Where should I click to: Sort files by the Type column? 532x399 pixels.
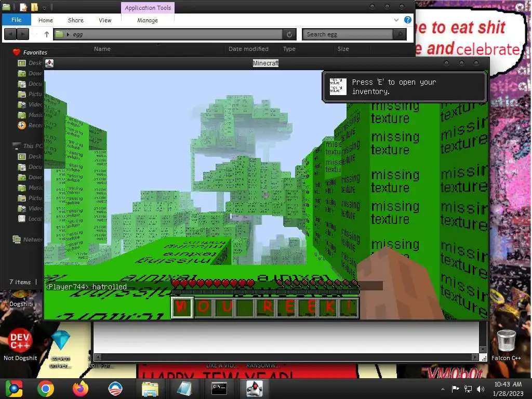289,49
